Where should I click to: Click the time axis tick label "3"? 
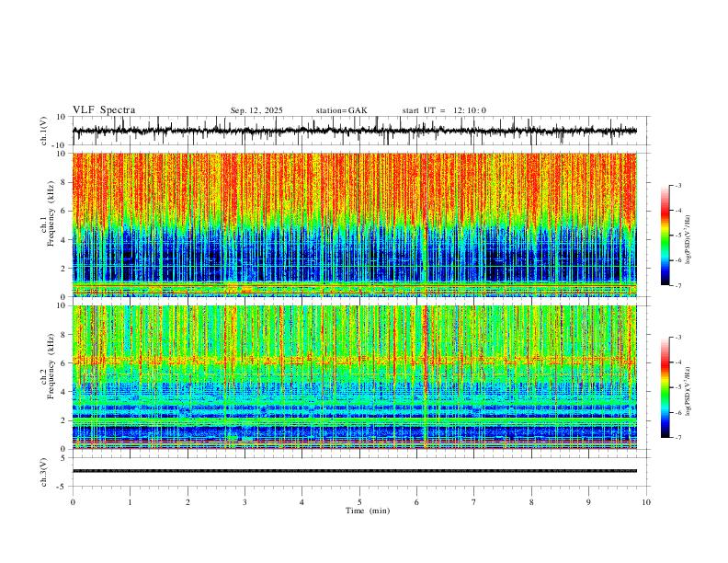click(245, 502)
